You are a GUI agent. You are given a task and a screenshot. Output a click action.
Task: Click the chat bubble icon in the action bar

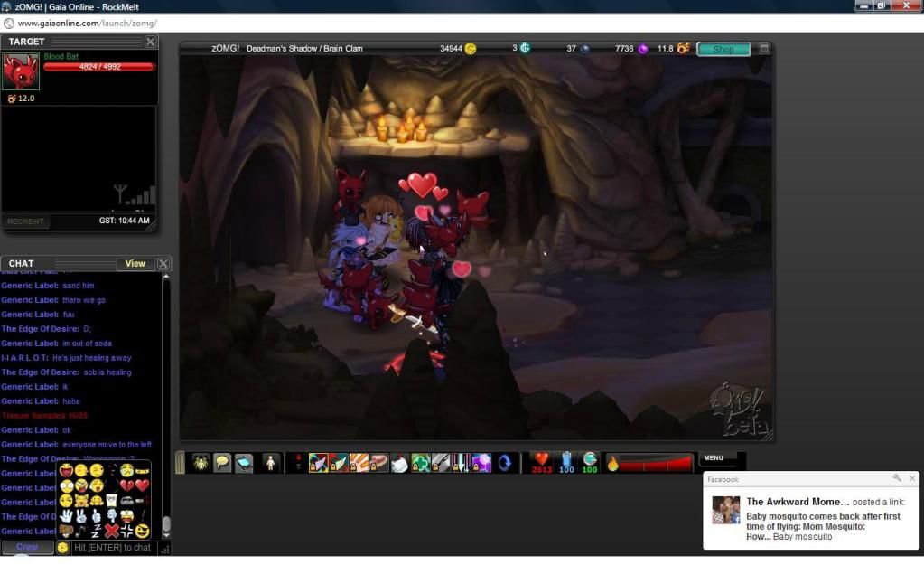point(222,462)
